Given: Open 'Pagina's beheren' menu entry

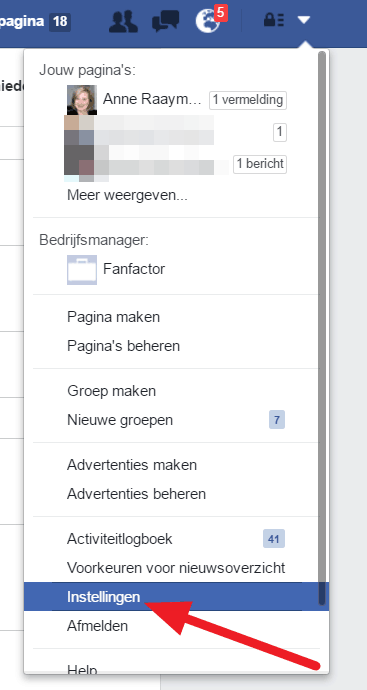Looking at the screenshot, I should pos(123,346).
